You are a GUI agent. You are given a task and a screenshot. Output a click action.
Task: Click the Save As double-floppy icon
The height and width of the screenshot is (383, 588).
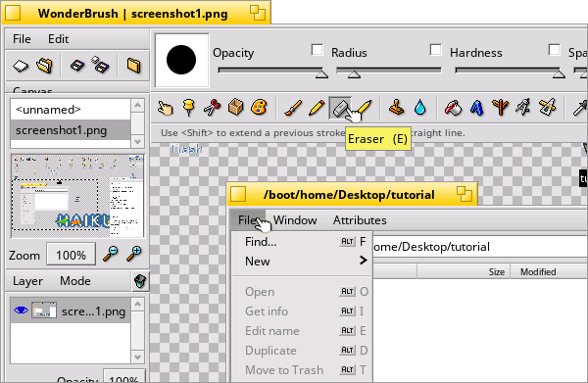coord(101,65)
